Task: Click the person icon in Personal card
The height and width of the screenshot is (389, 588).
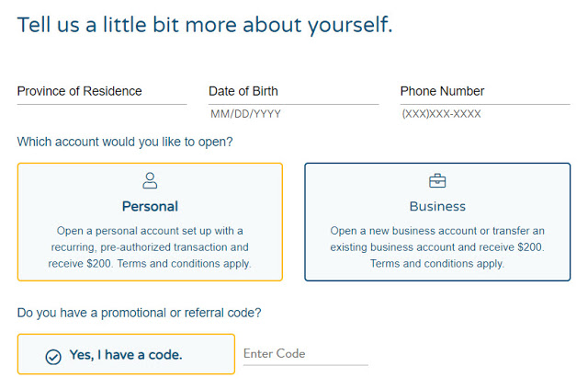Action: (150, 181)
